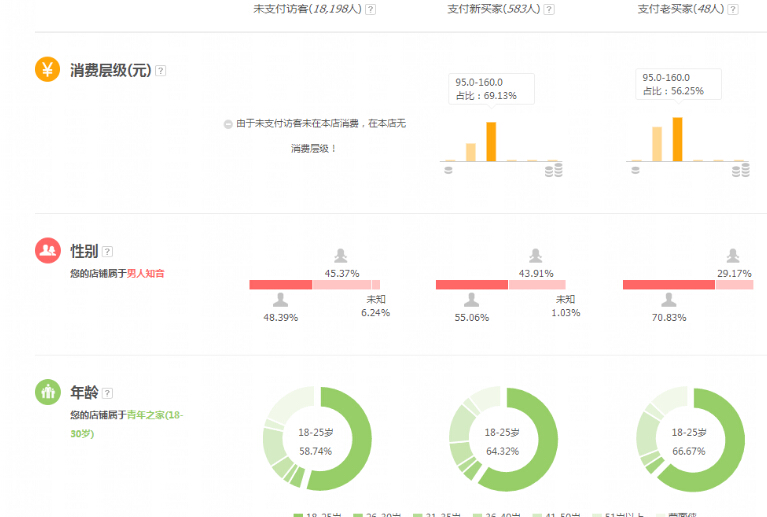Select tallest orange bar in 支付老买家 chart

click(x=677, y=139)
